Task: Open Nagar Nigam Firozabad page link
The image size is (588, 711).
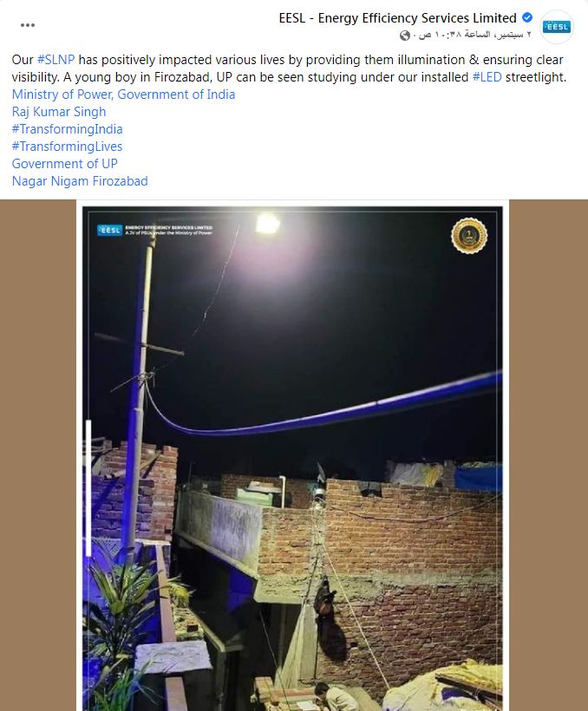Action: point(80,181)
